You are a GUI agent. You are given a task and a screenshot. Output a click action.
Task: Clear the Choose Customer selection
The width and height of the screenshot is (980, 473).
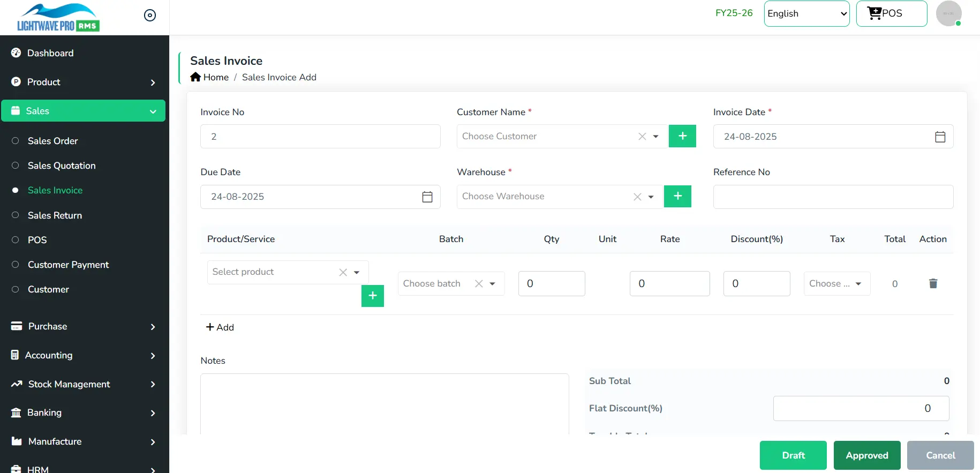642,137
